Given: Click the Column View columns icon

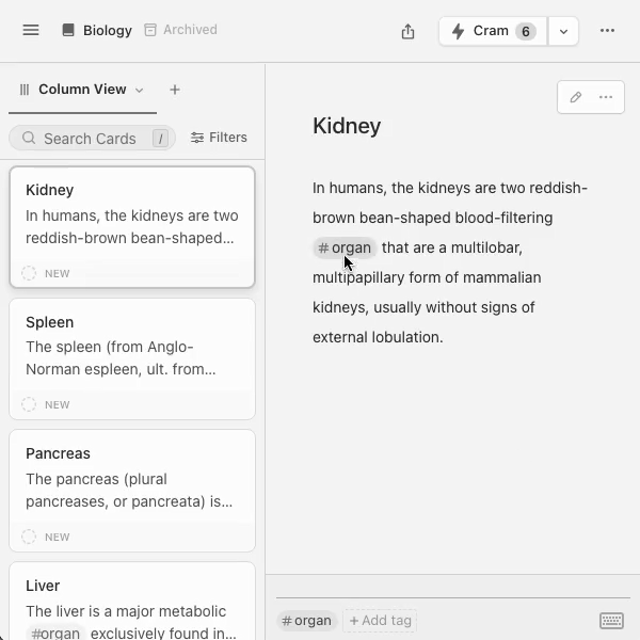Looking at the screenshot, I should 24,89.
